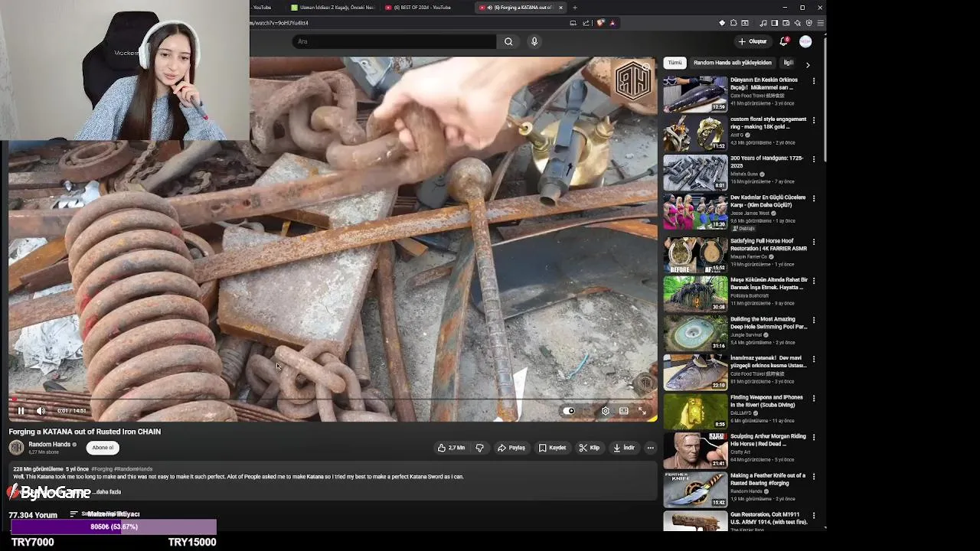Screen dimensions: 980x551
Task: Switch to the Uzman İddiası browser tab
Action: click(x=332, y=8)
